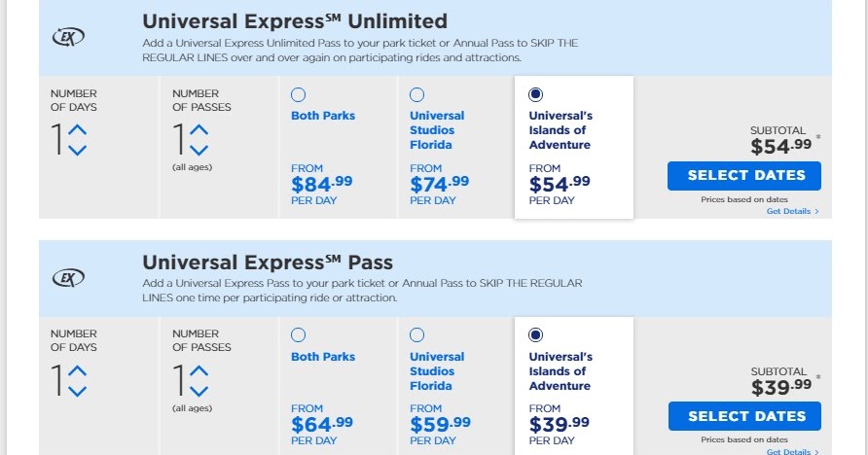
Task: Choose Universal Studios Florida for Express Unlimited
Action: [416, 94]
